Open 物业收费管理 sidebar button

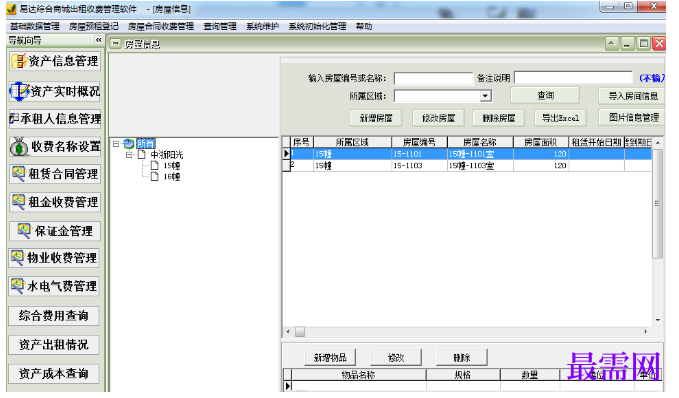pyautogui.click(x=55, y=258)
